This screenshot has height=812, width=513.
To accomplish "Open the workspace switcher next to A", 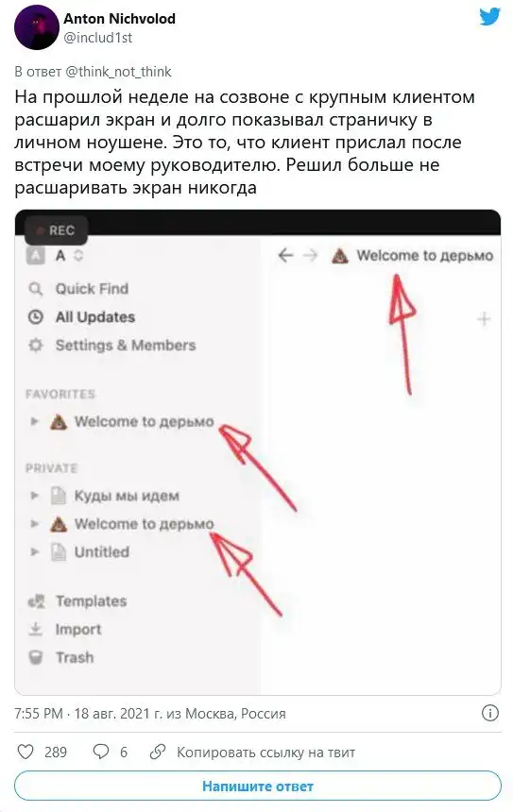I will (78, 255).
